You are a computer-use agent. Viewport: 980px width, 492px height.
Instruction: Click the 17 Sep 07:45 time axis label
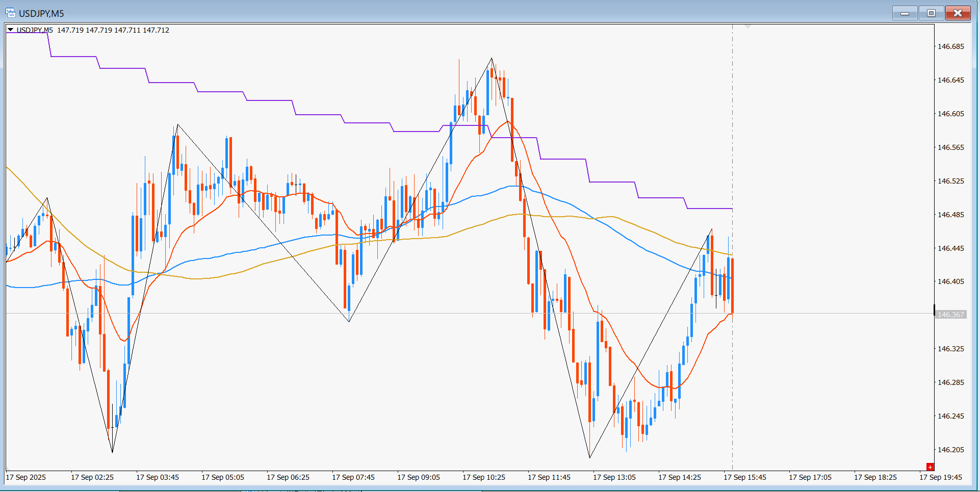click(353, 477)
